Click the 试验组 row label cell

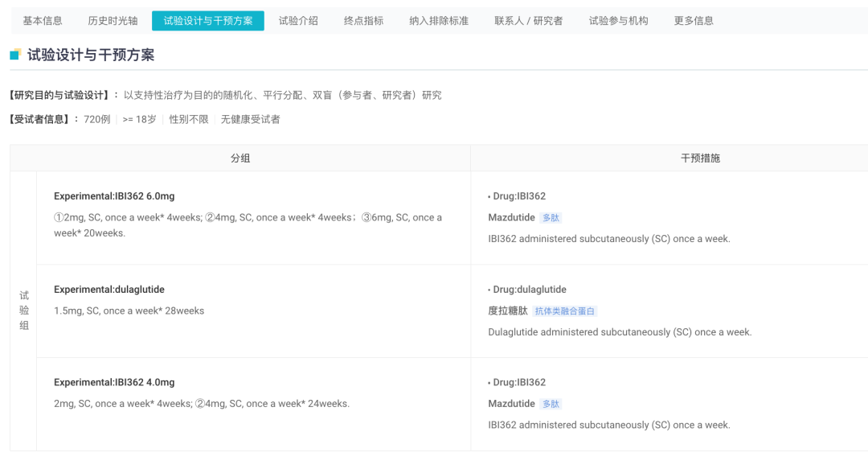[x=24, y=311]
